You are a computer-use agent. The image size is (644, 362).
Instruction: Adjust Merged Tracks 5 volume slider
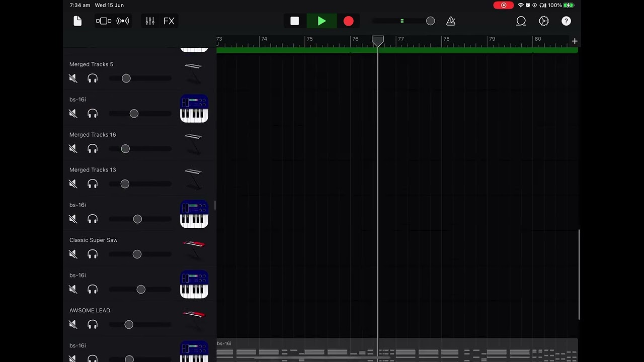(126, 78)
